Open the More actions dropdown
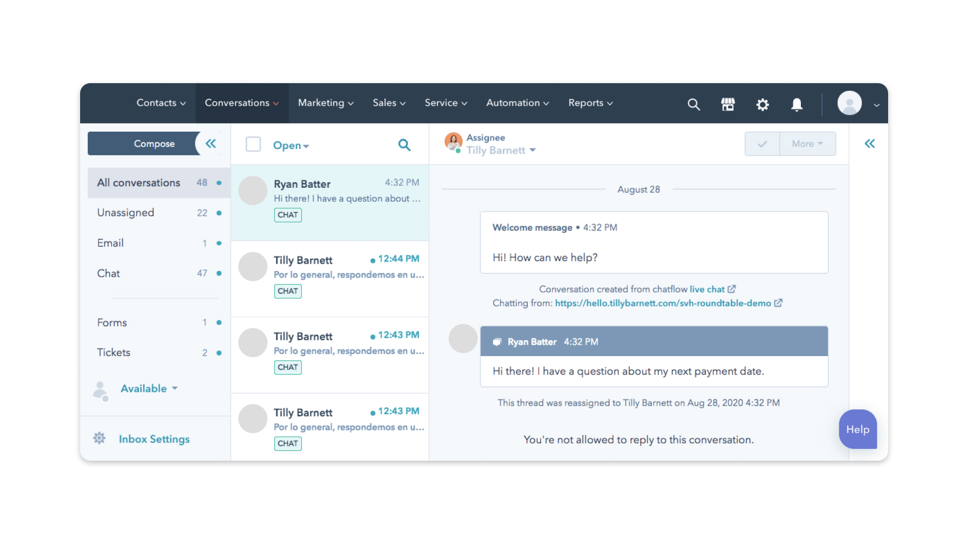This screenshot has width=980, height=551. coord(807,144)
